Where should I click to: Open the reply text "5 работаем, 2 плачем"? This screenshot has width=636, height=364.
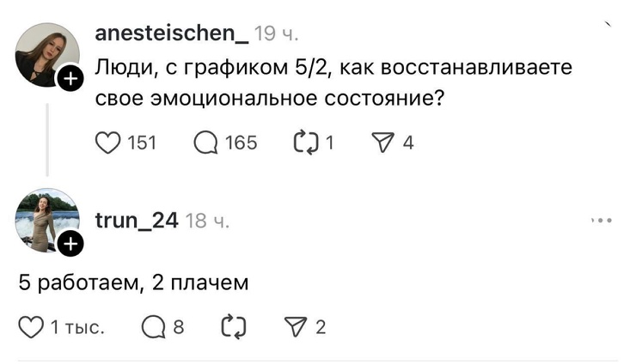point(133,282)
